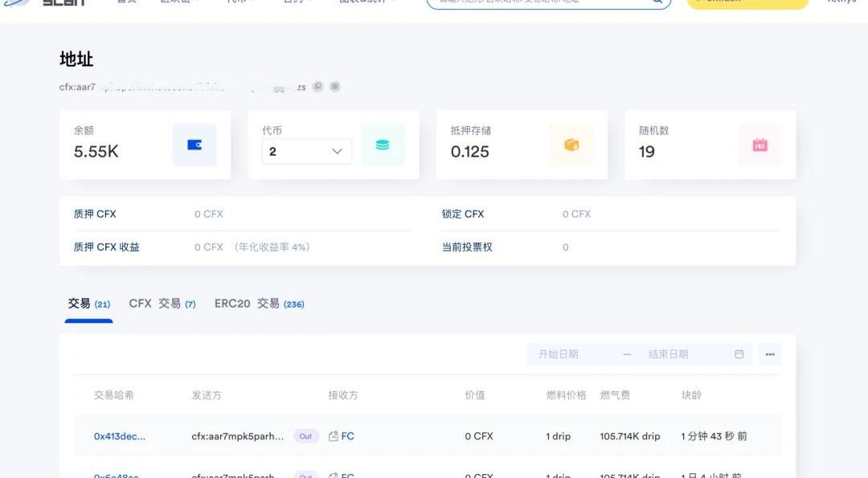Open transaction hash 0x413dec...
The height and width of the screenshot is (478, 868).
[x=120, y=436]
